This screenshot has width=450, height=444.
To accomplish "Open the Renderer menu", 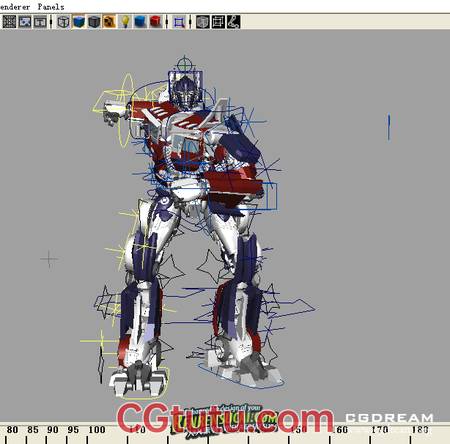I will [x=15, y=6].
